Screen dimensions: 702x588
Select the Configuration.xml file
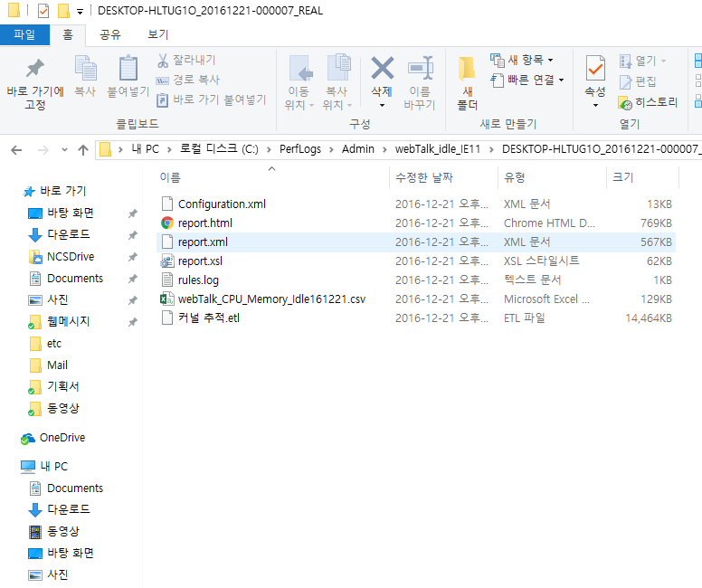click(222, 204)
